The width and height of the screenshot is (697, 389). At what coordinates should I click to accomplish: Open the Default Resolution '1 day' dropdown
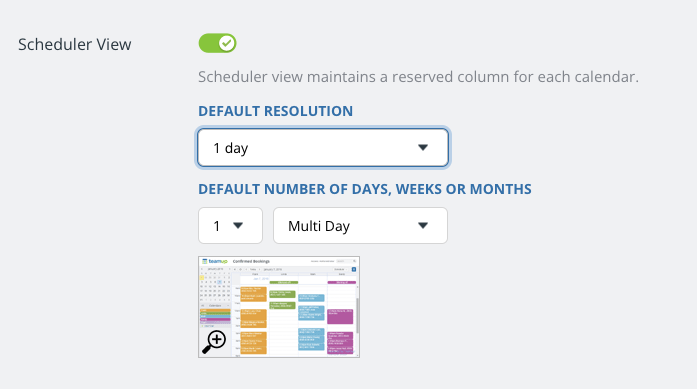click(x=323, y=148)
